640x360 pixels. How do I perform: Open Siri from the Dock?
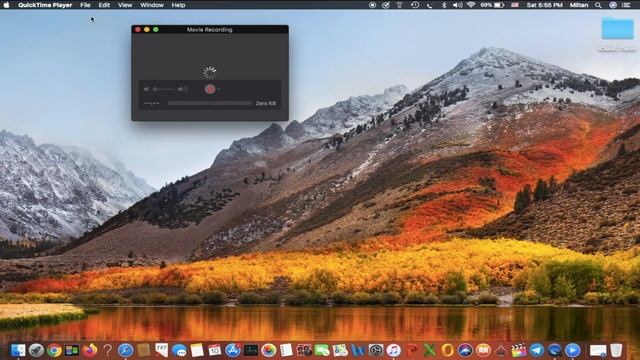pyautogui.click(x=465, y=350)
